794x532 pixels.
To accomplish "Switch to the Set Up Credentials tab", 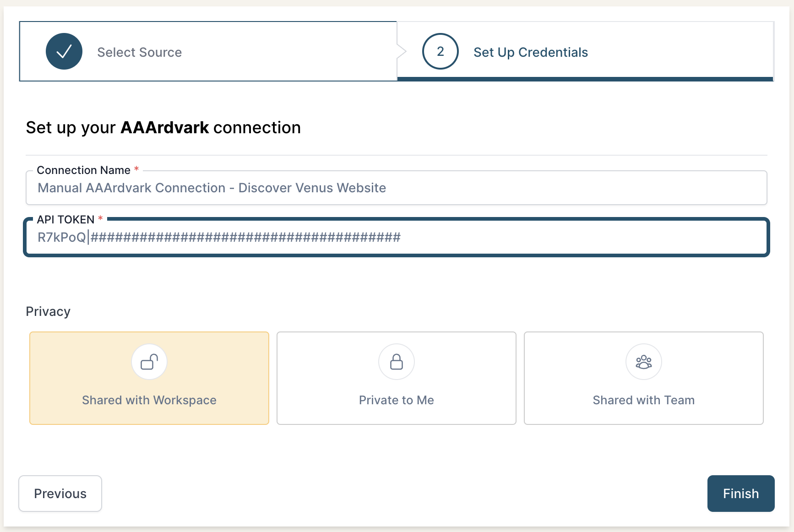I will pos(530,52).
